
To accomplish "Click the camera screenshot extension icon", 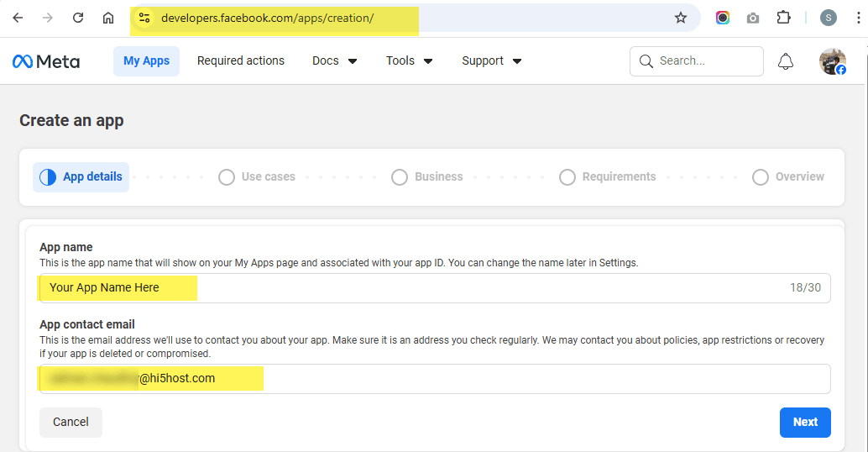I will [x=753, y=18].
